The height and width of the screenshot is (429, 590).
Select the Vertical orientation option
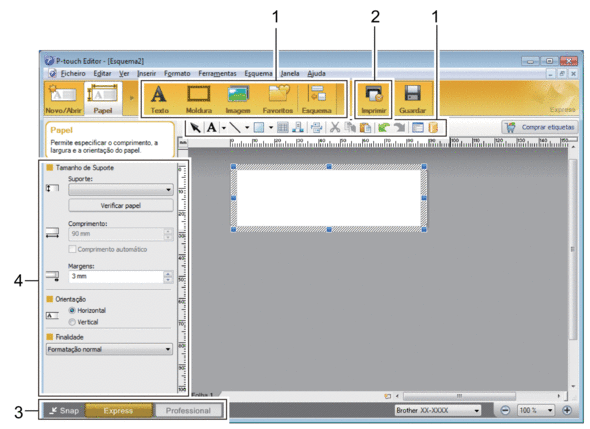[72, 322]
